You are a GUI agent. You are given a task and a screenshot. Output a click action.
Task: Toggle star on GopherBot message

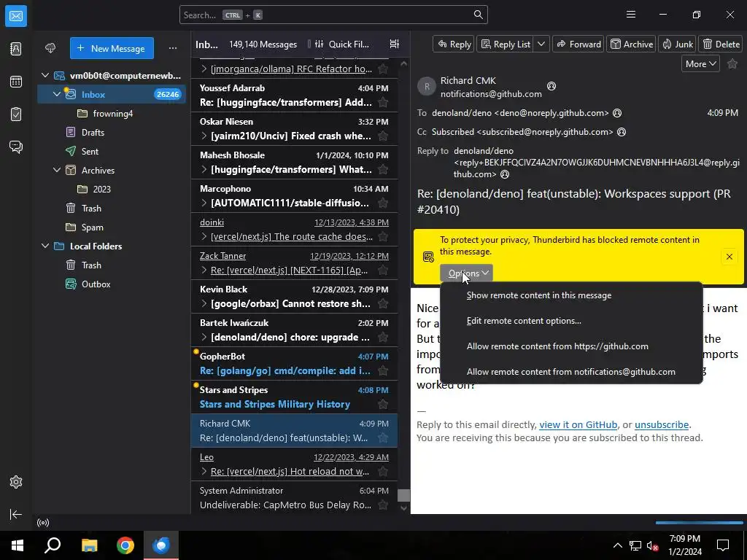(x=382, y=370)
